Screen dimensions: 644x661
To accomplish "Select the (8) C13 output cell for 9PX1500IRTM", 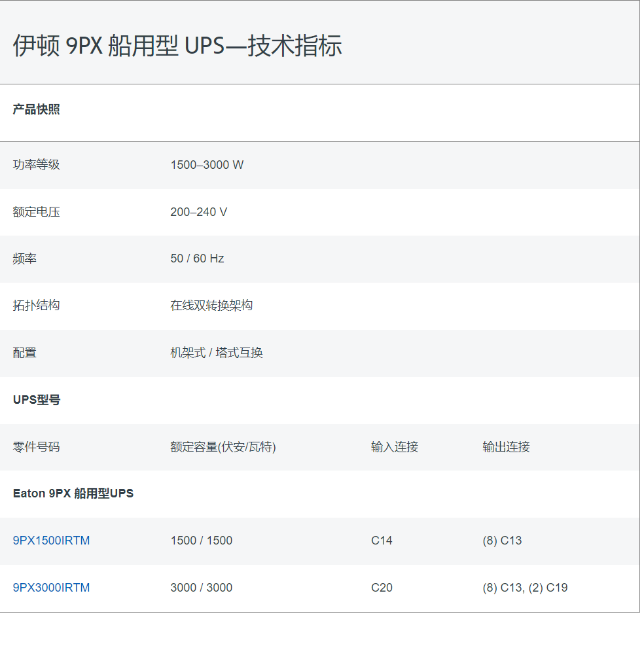I will [x=503, y=541].
